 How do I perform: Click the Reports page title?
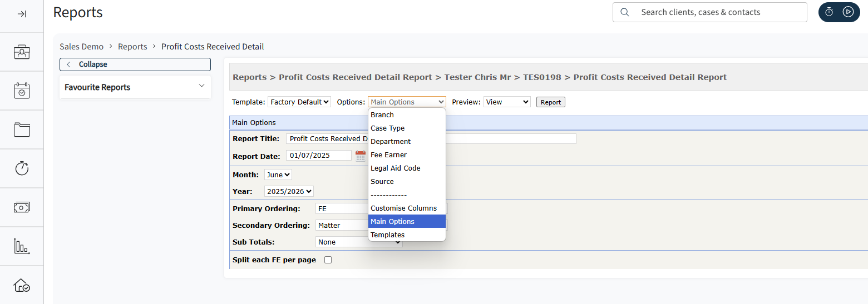[x=78, y=12]
